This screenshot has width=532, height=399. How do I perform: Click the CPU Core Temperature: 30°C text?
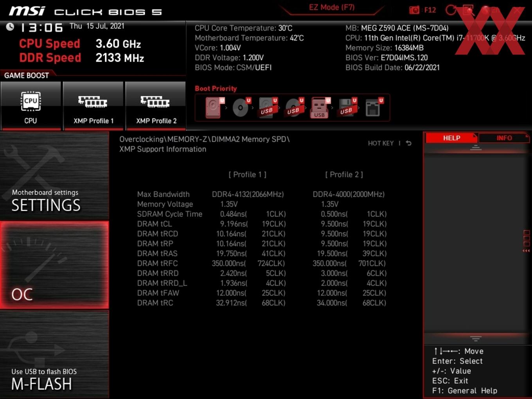pyautogui.click(x=244, y=28)
